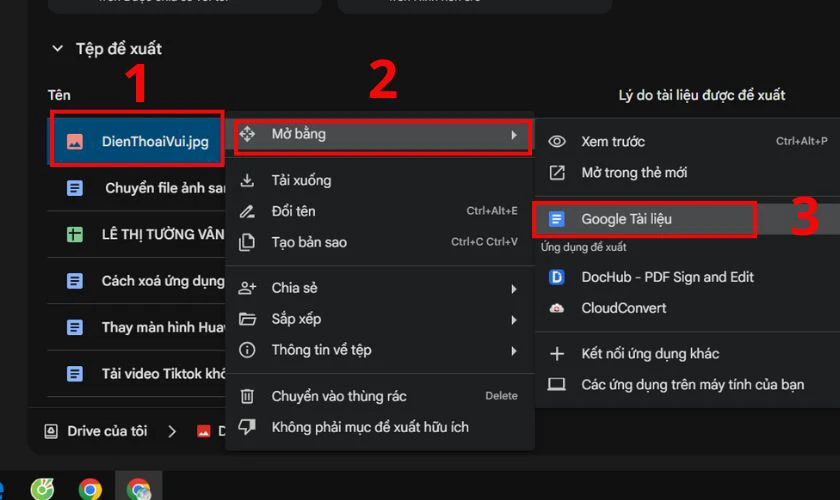Select the Thay màn hình Hua document
Viewport: 840px width, 500px height.
tap(137, 327)
